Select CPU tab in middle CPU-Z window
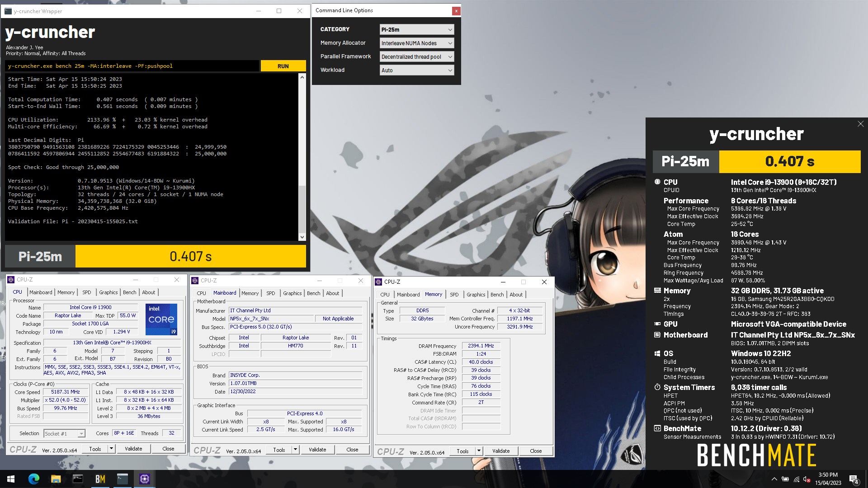 point(202,293)
